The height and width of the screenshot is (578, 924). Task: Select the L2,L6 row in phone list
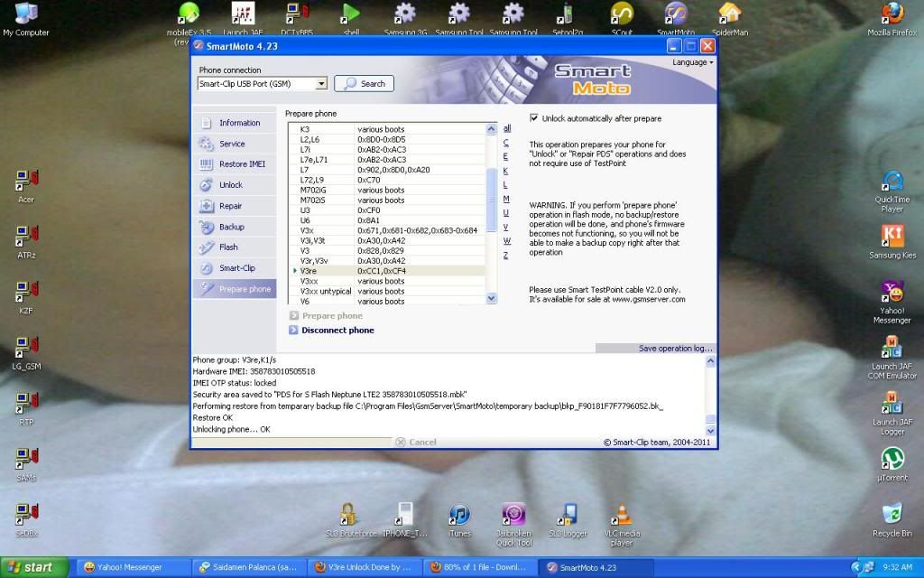point(388,139)
